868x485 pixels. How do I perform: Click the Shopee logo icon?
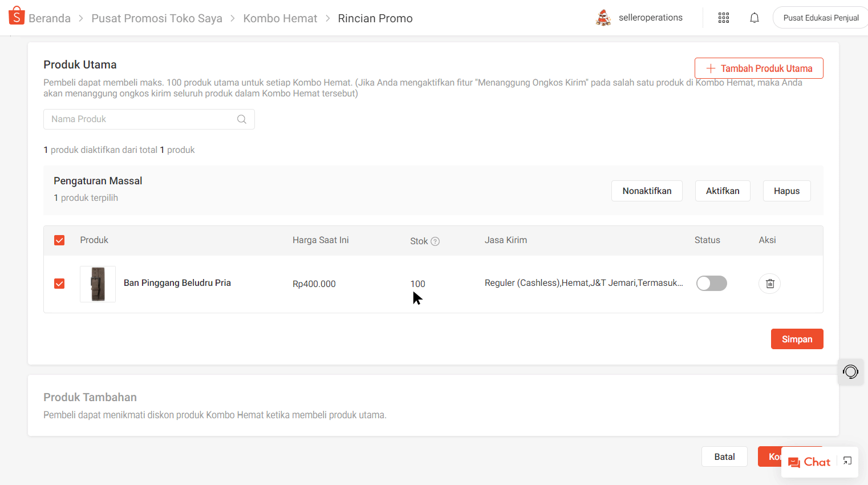coord(17,17)
